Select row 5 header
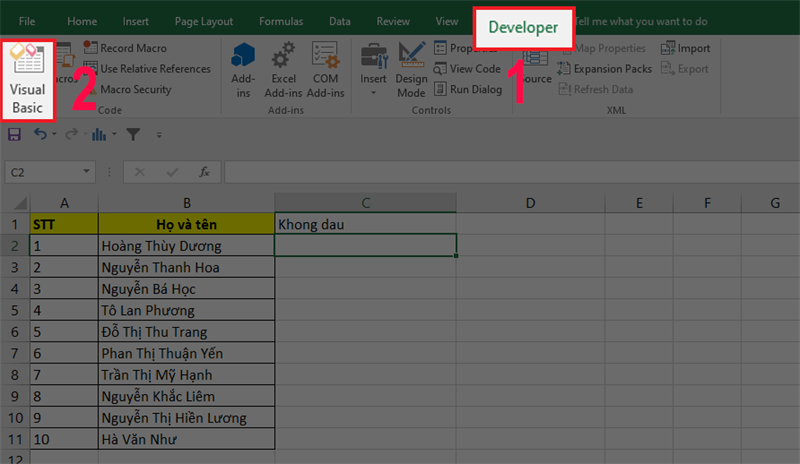This screenshot has height=464, width=800. [15, 310]
